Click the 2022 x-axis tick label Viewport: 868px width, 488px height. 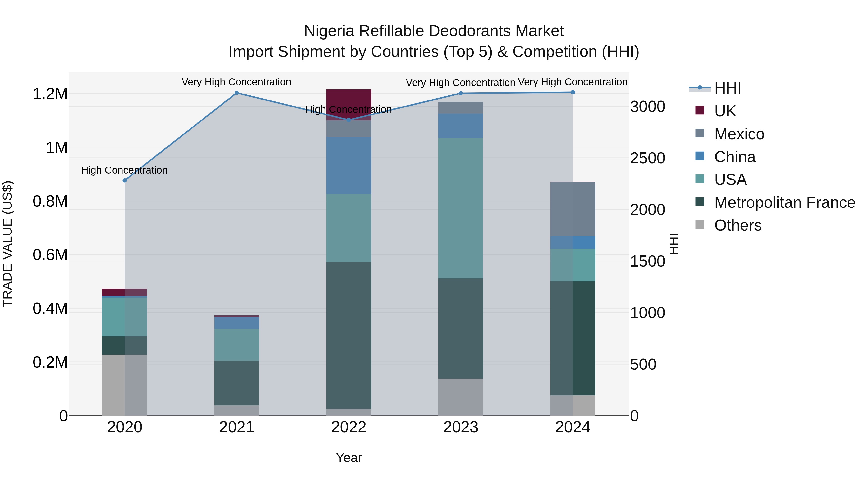(349, 427)
